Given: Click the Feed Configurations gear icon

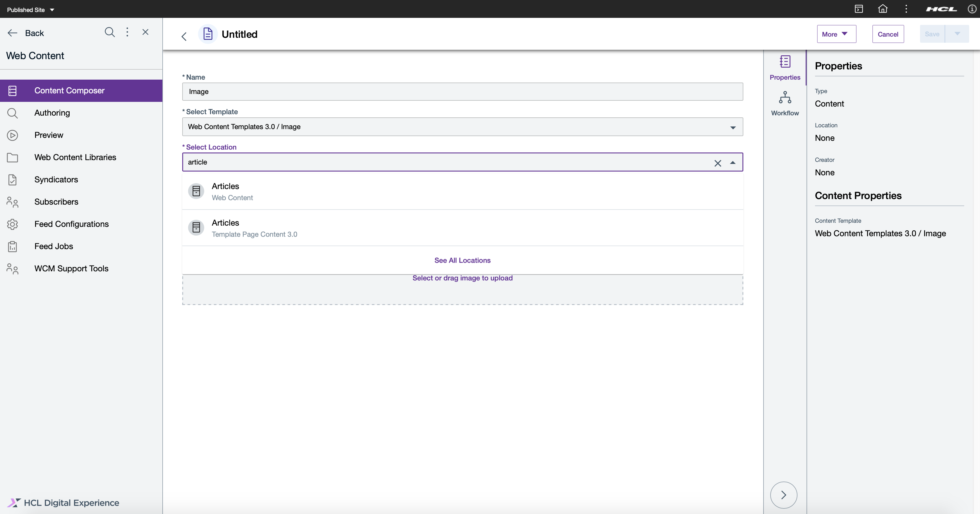Looking at the screenshot, I should coord(13,224).
